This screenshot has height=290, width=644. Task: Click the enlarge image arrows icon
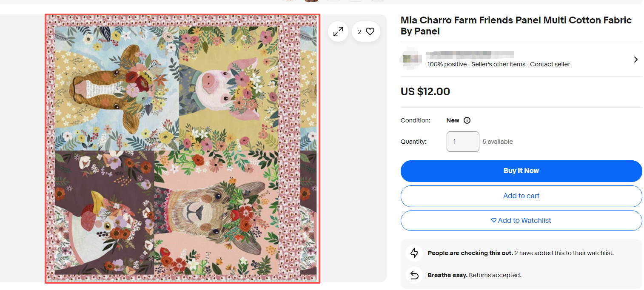point(338,31)
